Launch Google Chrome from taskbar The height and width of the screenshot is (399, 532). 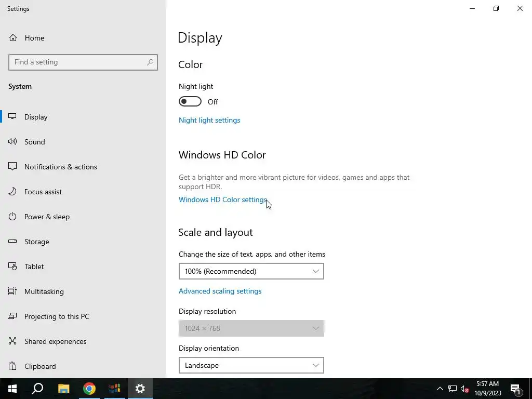coord(89,389)
